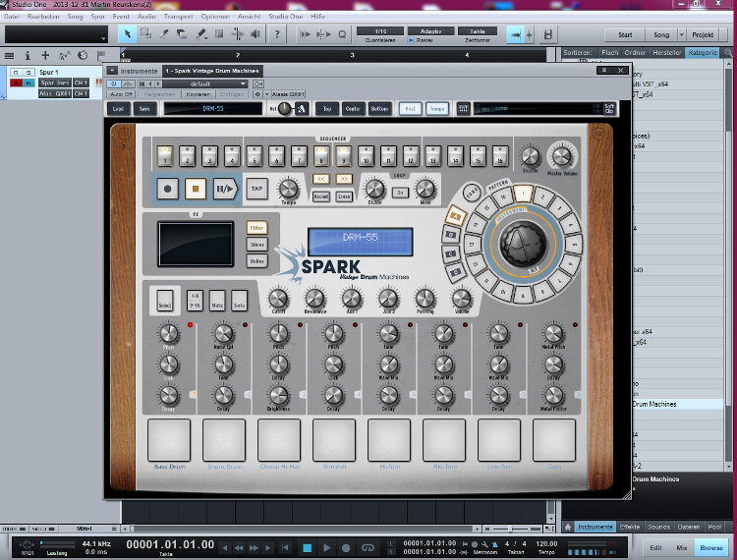
Task: Toggle the red record arm on Spur 1
Action: point(16,83)
